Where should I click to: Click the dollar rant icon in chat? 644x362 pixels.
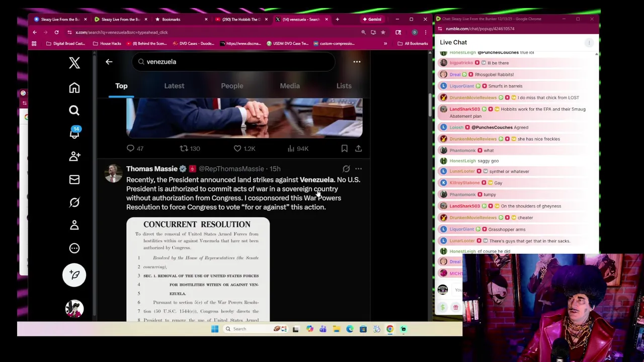coord(443,307)
